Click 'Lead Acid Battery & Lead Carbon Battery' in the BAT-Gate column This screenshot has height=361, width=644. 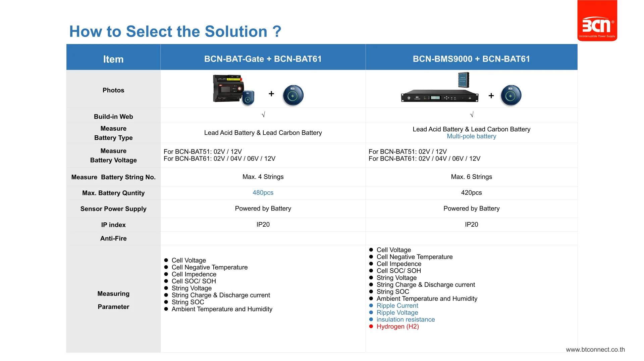[x=263, y=133]
